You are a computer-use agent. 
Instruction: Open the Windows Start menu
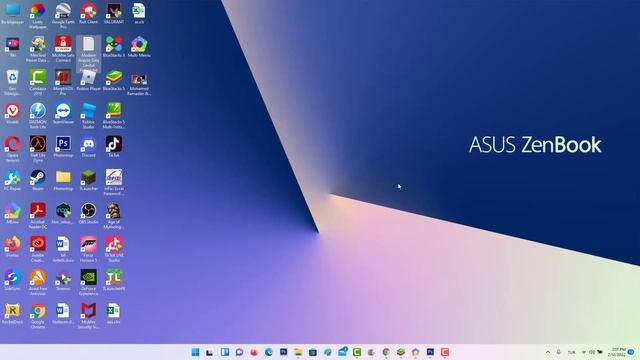coord(196,352)
